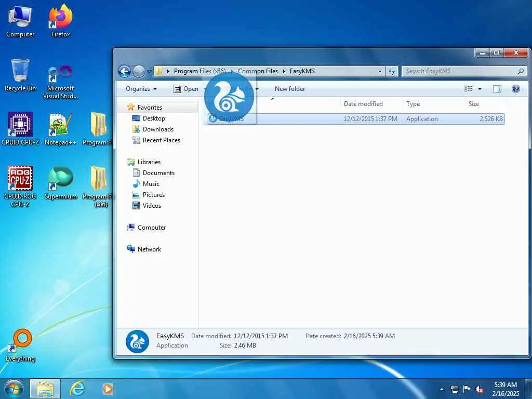Screen dimensions: 532x399
Task: Click the Windows Explorer taskbar button
Action: click(45, 389)
